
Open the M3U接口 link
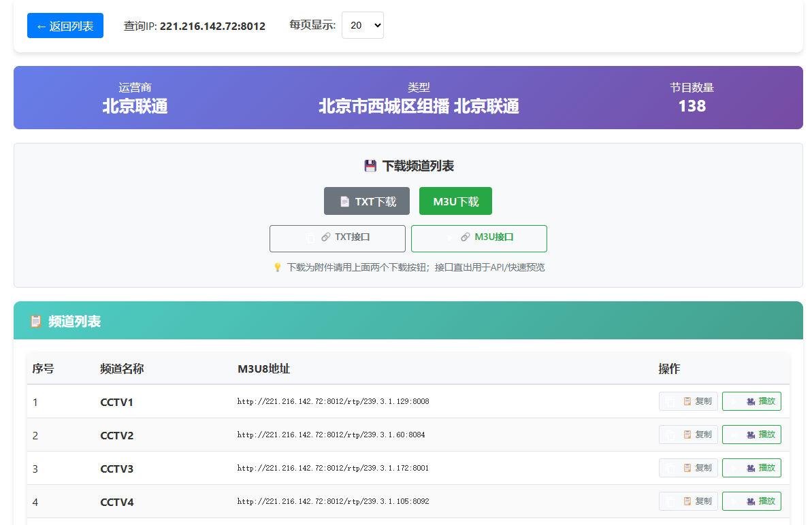[x=479, y=238]
